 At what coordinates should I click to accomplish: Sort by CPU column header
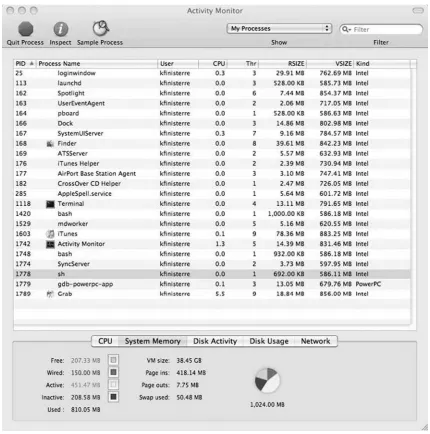pyautogui.click(x=213, y=64)
